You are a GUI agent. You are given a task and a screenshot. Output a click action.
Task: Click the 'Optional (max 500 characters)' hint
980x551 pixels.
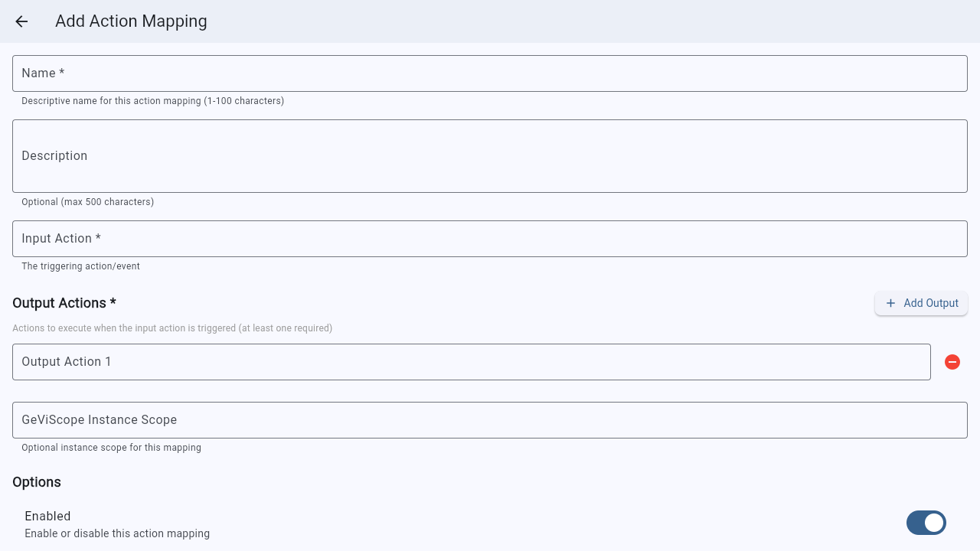87,202
